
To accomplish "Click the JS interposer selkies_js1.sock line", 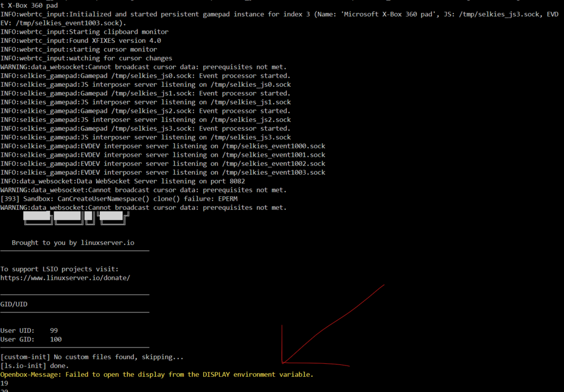I will (x=146, y=102).
